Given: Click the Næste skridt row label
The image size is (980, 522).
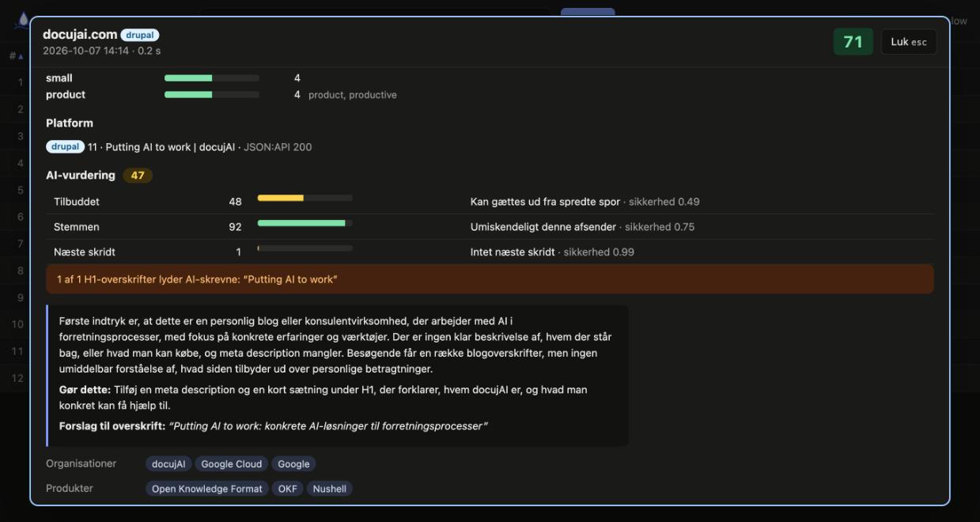Looking at the screenshot, I should click(x=85, y=252).
